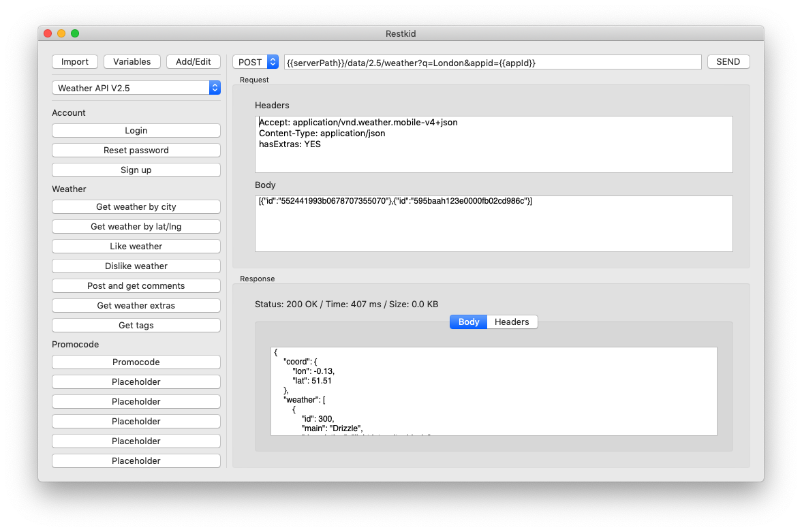The image size is (802, 532).
Task: Click inside the request Body text area
Action: point(493,223)
